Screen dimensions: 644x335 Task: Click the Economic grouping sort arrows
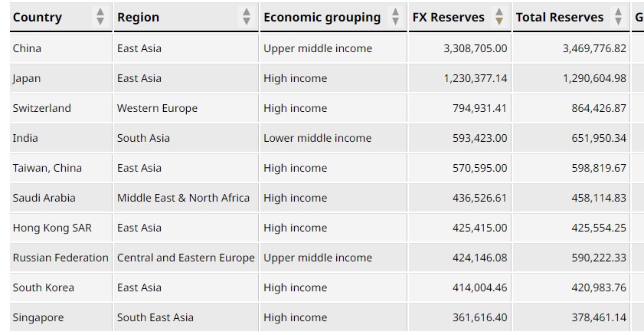click(395, 17)
